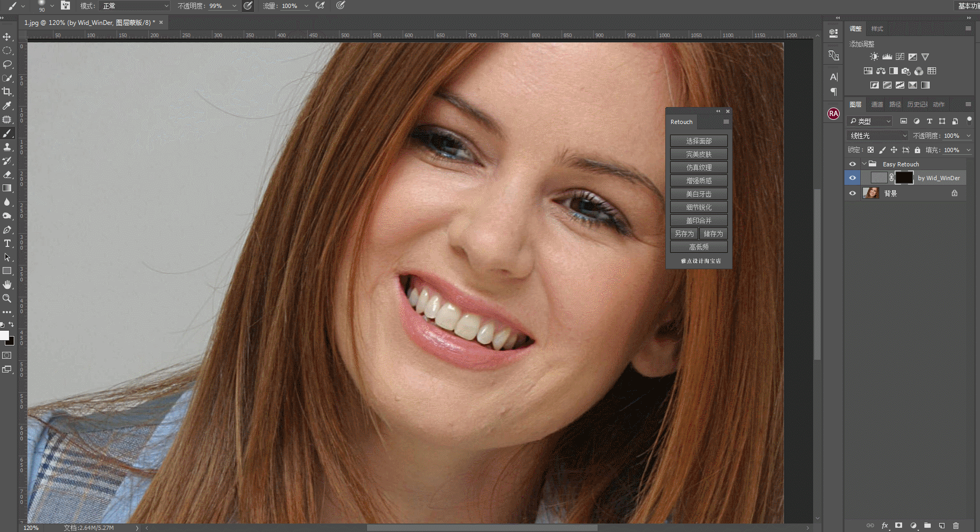Open the brush 模式 dropdown
The height and width of the screenshot is (532, 980).
click(x=135, y=6)
